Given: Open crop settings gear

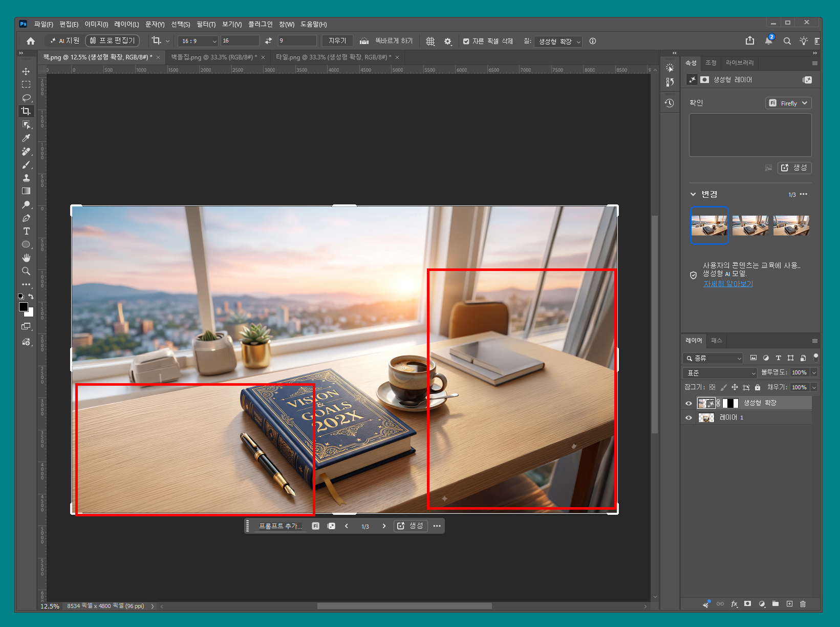Looking at the screenshot, I should tap(448, 41).
